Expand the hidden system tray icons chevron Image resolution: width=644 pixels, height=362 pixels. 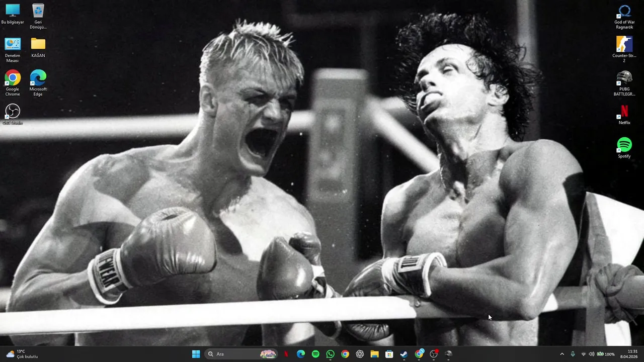click(x=562, y=354)
